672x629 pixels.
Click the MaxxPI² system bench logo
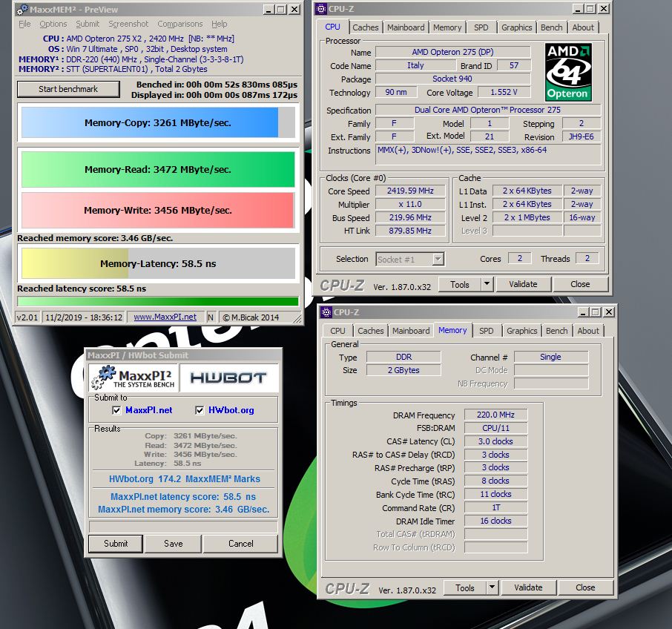134,378
